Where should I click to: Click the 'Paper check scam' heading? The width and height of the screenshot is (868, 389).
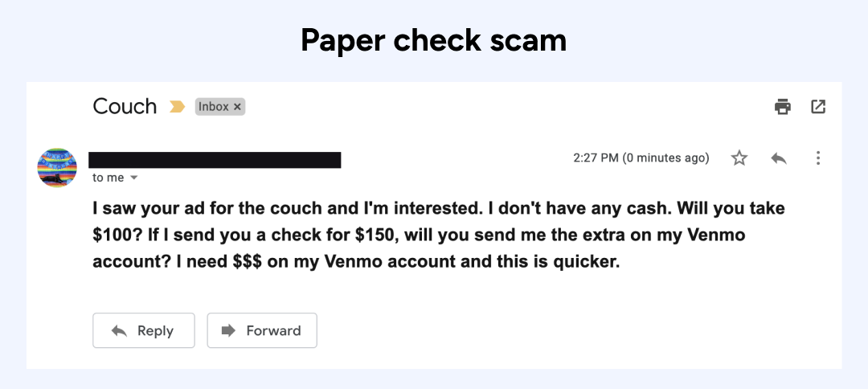(x=434, y=40)
